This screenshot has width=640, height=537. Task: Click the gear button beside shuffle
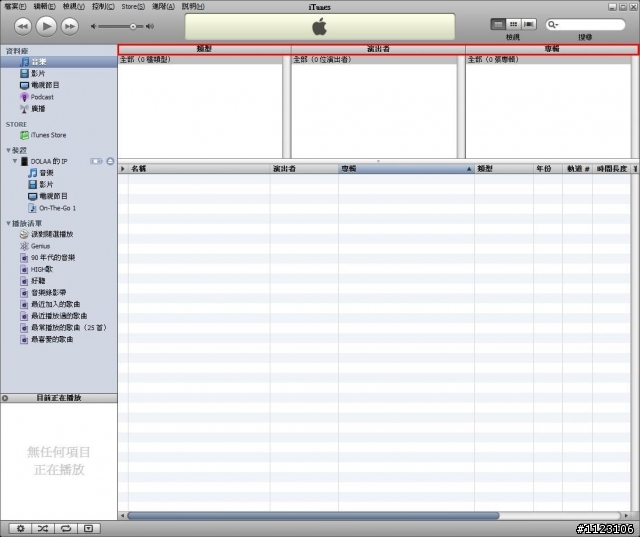[20, 528]
